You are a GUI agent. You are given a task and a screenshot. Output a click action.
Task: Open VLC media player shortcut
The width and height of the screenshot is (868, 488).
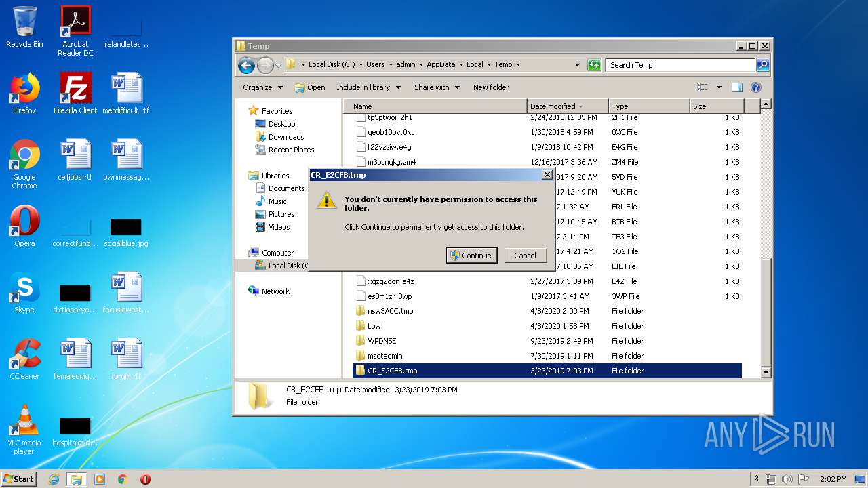point(24,430)
